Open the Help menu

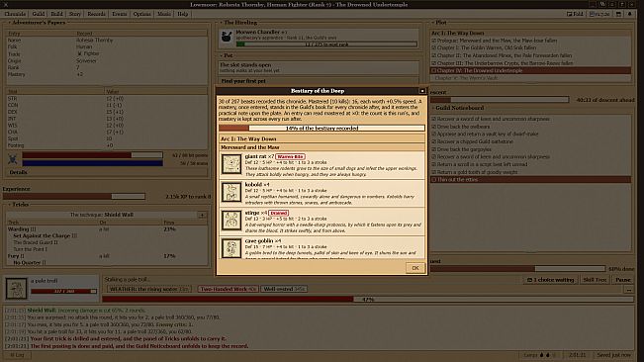pos(182,14)
